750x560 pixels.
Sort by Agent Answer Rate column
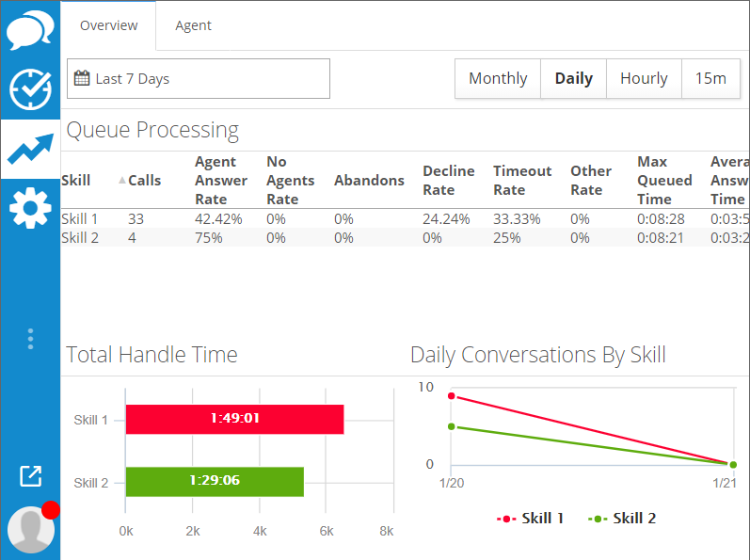221,181
